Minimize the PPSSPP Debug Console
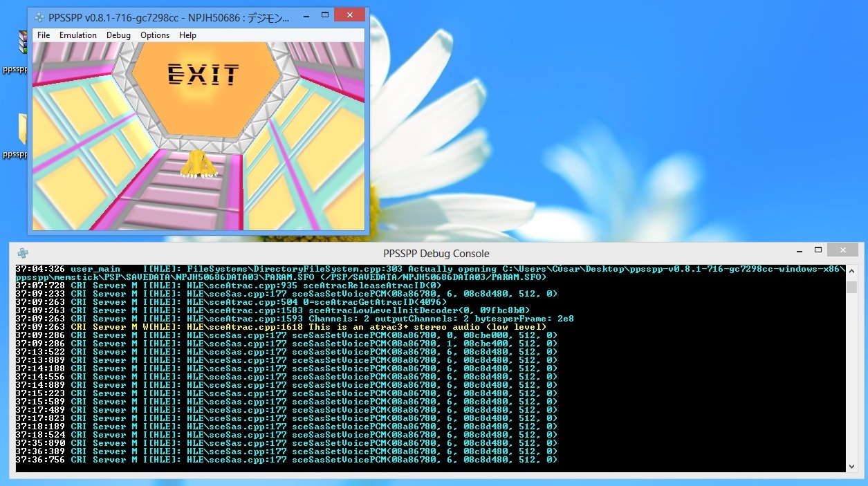 pos(800,252)
